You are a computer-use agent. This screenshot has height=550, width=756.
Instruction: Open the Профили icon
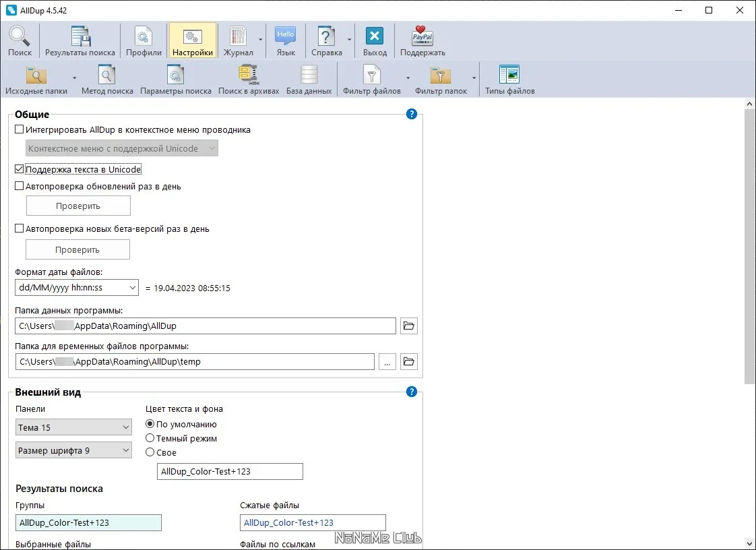tap(144, 41)
